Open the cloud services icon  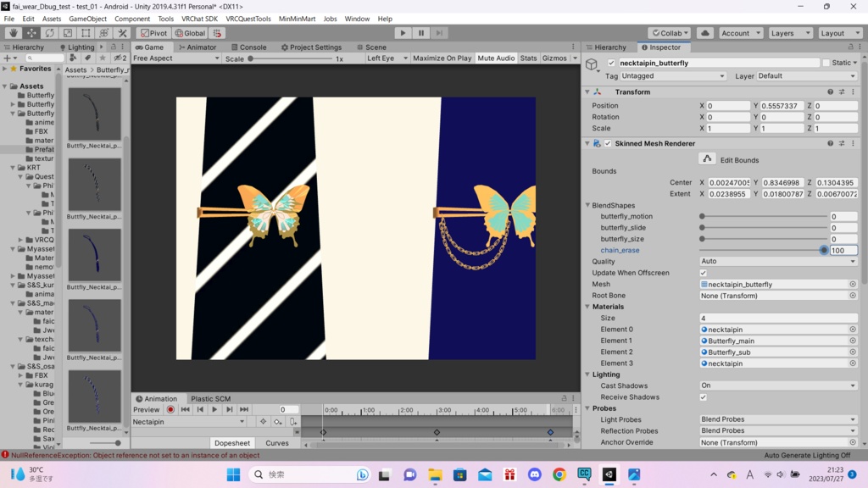coord(705,33)
